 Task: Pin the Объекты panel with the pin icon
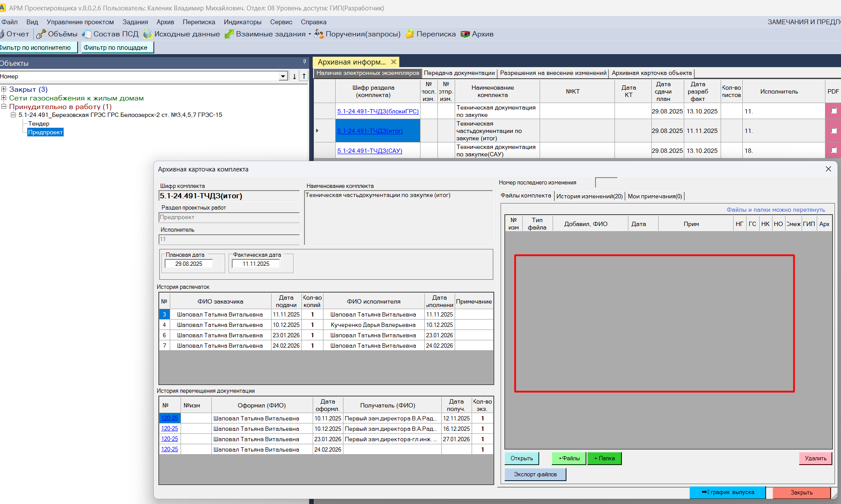pyautogui.click(x=304, y=62)
